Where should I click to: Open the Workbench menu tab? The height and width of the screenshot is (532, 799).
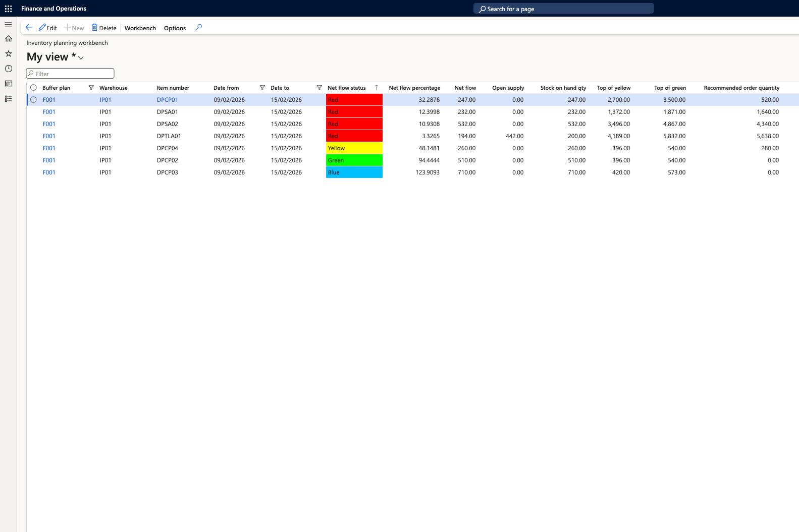point(140,28)
